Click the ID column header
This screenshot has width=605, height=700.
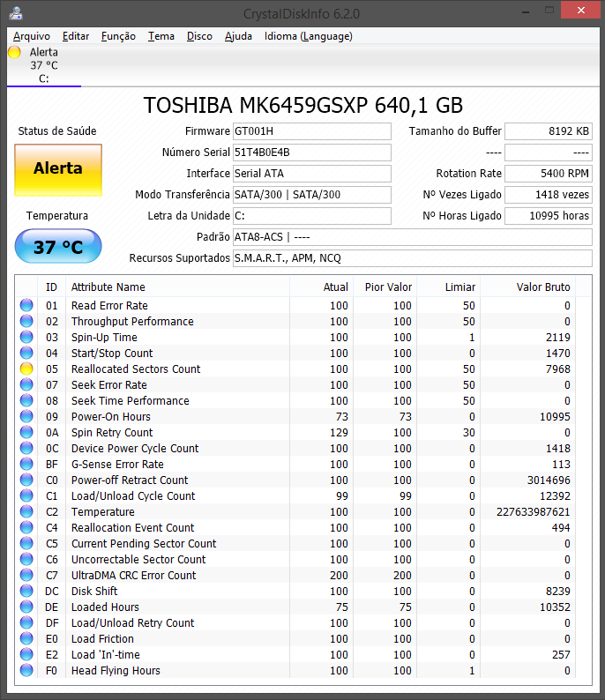[x=52, y=287]
